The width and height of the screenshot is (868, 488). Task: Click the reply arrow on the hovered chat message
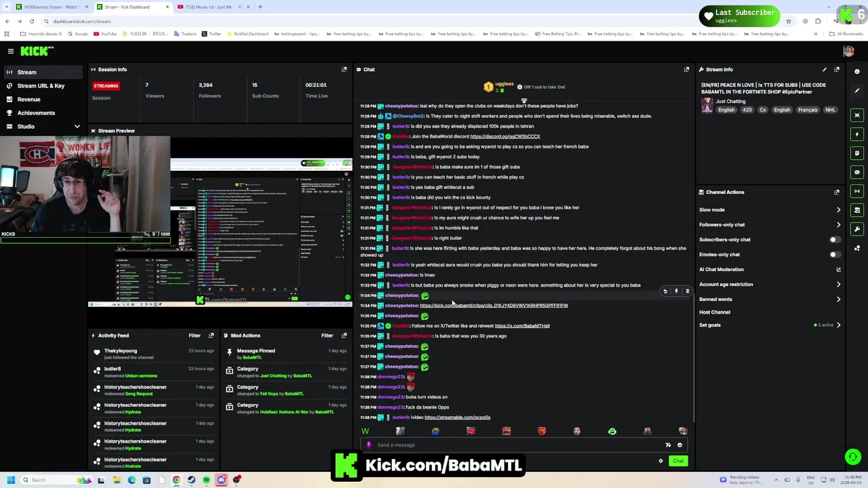(x=665, y=291)
